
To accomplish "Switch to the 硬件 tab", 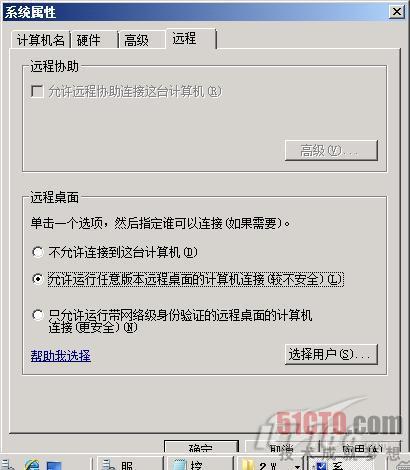I will click(88, 40).
